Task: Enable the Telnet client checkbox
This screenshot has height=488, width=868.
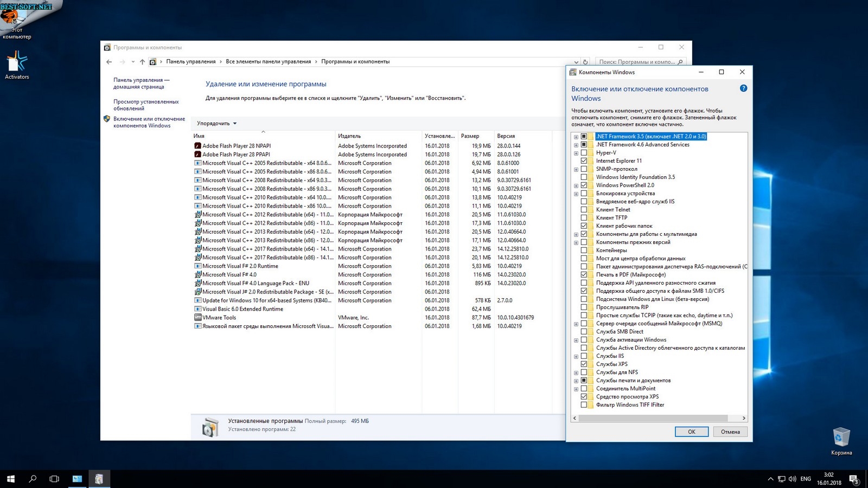Action: click(x=584, y=210)
